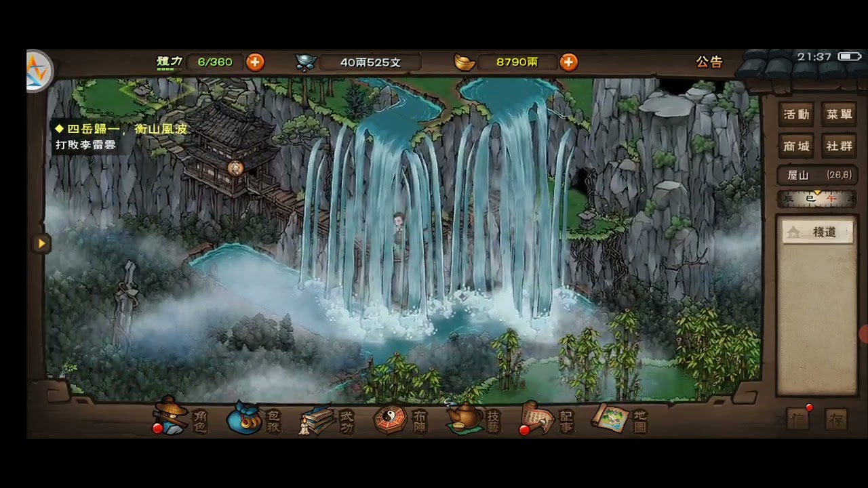Open the 武功 martial arts books
Image resolution: width=868 pixels, height=488 pixels.
click(x=328, y=420)
